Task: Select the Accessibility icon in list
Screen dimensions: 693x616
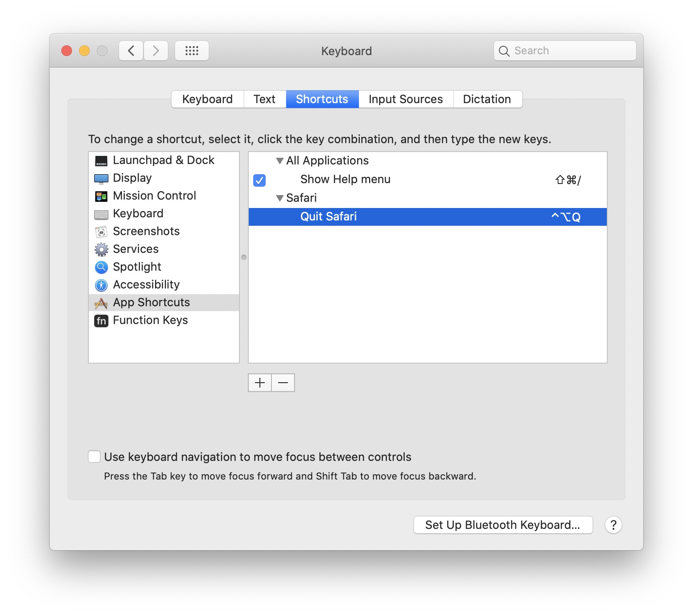Action: (x=101, y=285)
